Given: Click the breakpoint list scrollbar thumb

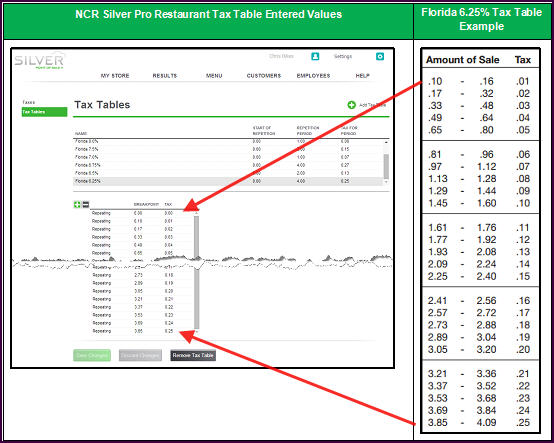Looking at the screenshot, I should (196, 272).
